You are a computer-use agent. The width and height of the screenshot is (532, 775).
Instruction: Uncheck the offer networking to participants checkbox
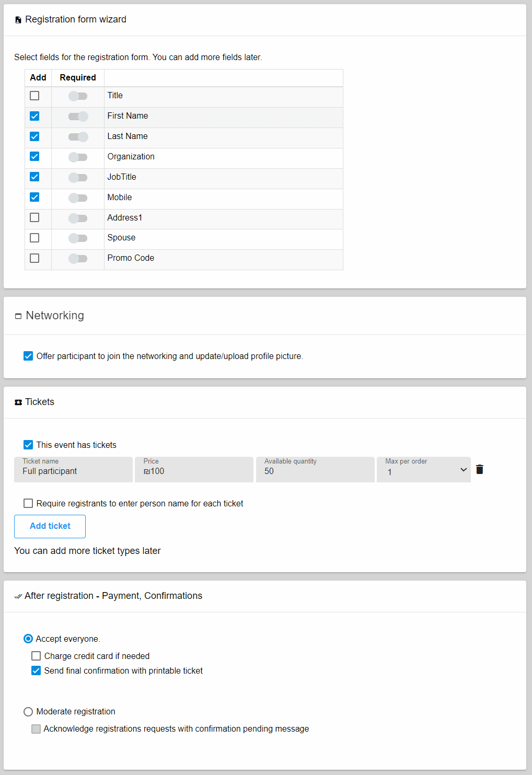coord(28,356)
